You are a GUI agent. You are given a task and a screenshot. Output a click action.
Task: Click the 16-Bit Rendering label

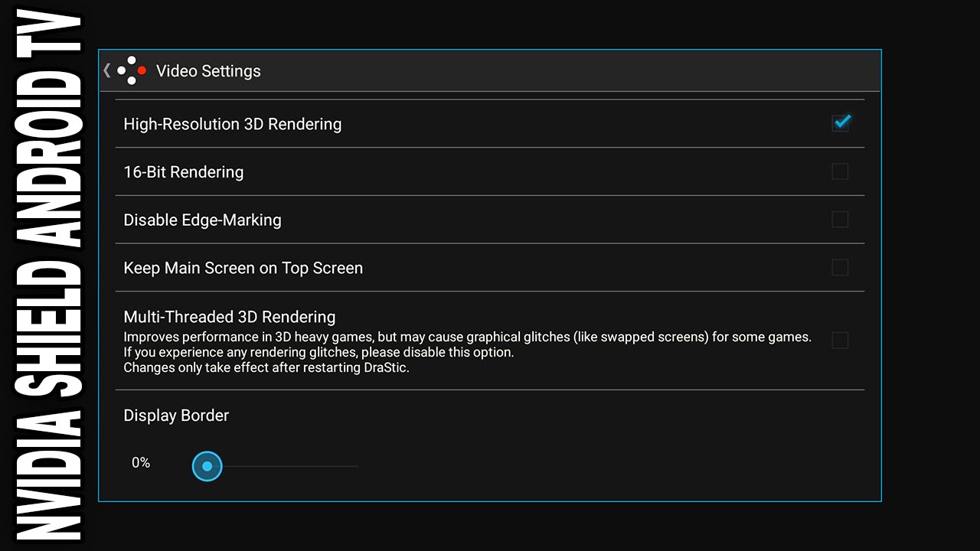click(184, 172)
